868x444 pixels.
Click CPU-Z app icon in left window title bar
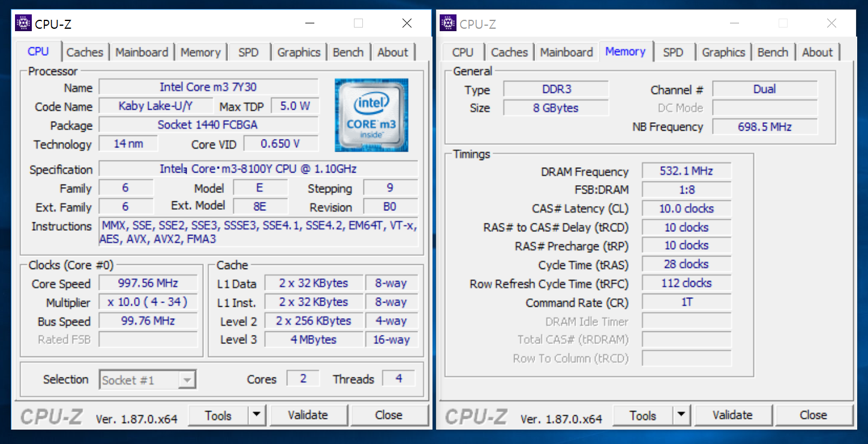point(23,23)
